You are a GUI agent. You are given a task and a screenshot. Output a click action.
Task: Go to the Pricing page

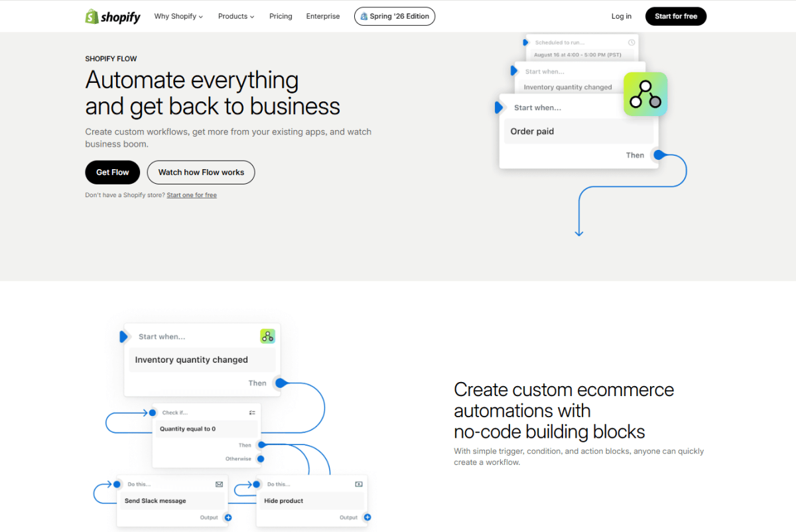(281, 17)
